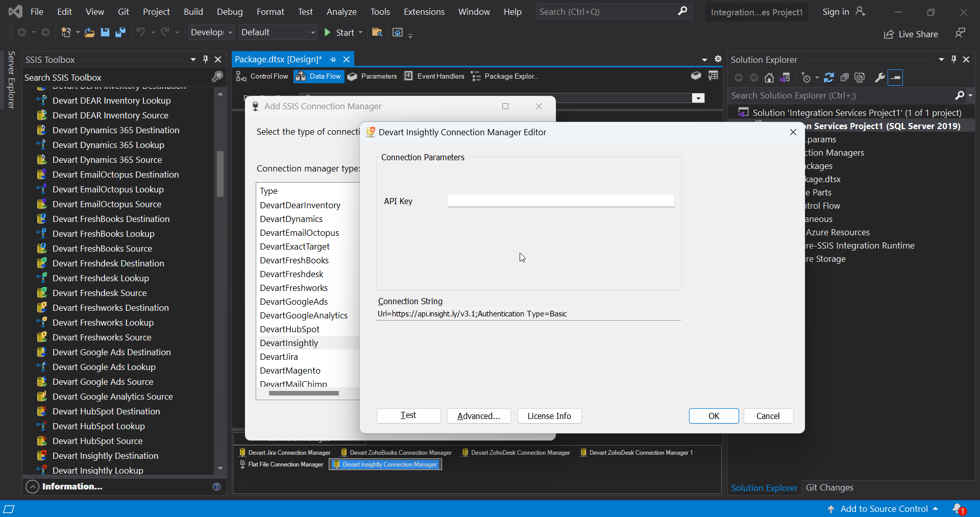Click the New Project toolbar icon
Image resolution: width=980 pixels, height=517 pixels.
(66, 32)
